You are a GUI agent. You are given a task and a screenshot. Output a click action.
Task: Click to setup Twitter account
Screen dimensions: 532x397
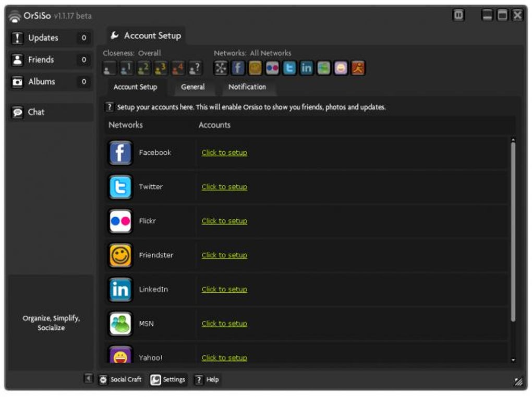pyautogui.click(x=224, y=187)
